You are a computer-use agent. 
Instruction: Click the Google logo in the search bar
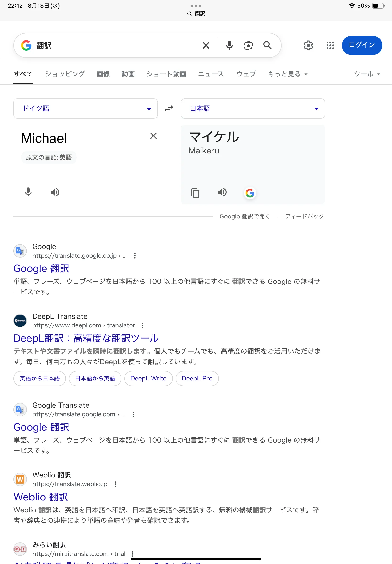click(26, 45)
